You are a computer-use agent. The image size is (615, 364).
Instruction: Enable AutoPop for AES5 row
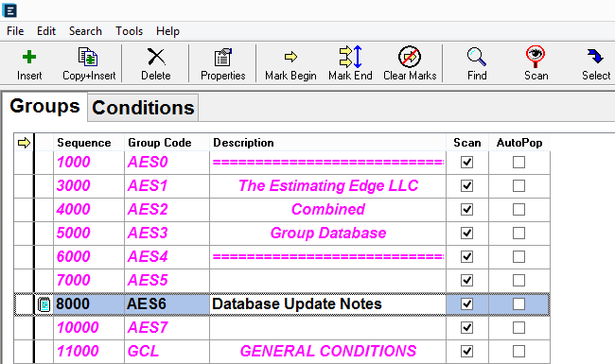[518, 281]
